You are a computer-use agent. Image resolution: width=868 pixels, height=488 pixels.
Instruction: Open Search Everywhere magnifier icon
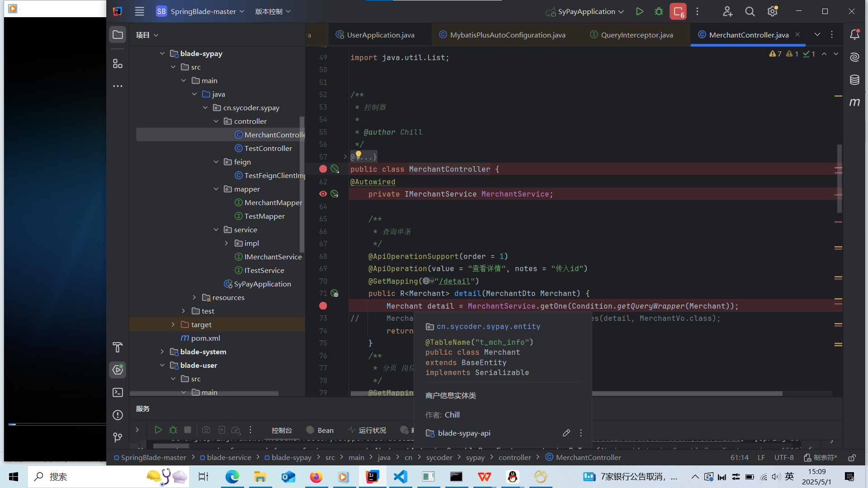[750, 12]
